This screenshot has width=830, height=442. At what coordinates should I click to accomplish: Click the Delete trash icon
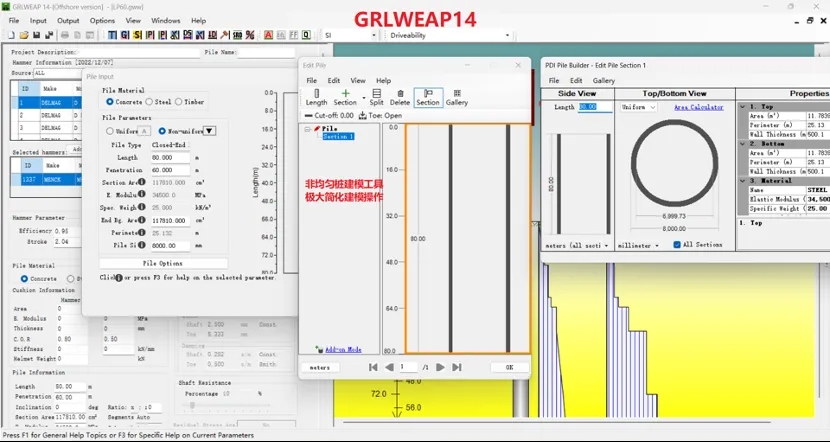point(400,97)
